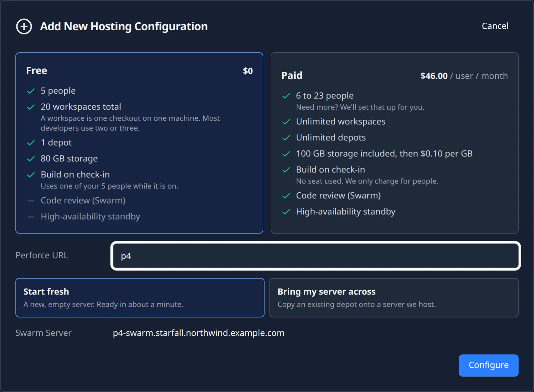The height and width of the screenshot is (392, 534).
Task: Click the plus circle icon in header
Action: click(x=24, y=26)
